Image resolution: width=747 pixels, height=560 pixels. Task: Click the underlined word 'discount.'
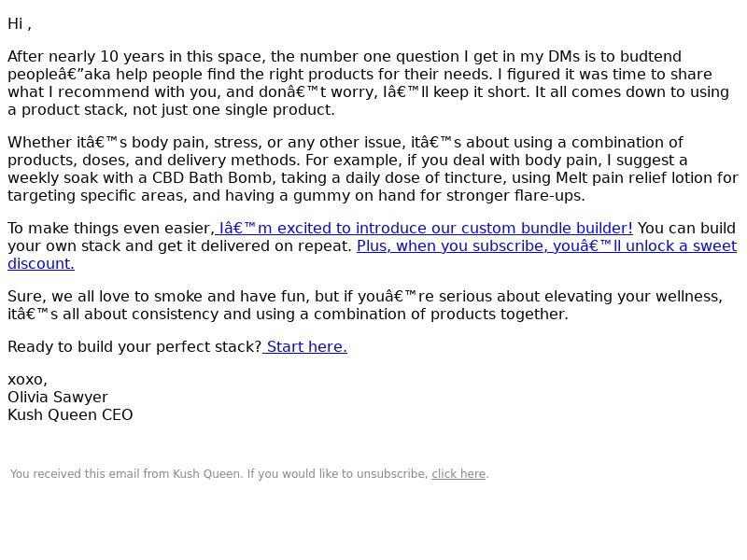coord(41,264)
